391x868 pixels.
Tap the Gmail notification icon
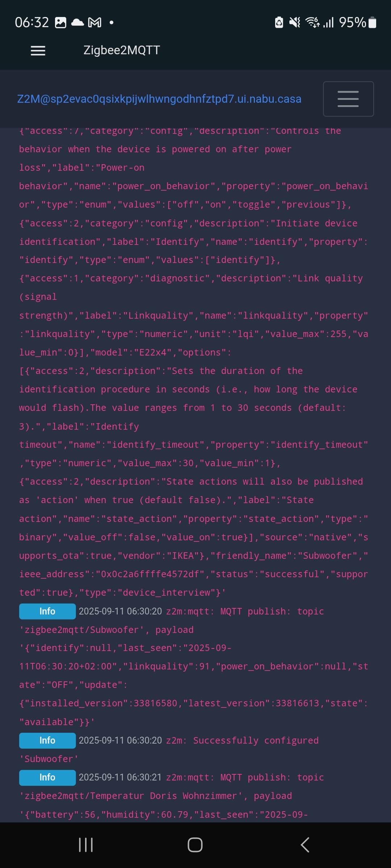click(x=95, y=23)
